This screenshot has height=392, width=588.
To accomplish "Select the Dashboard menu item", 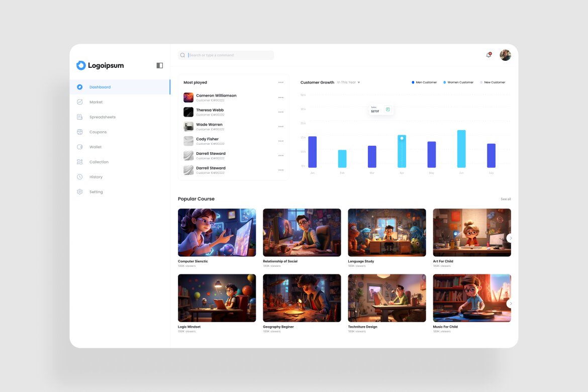I will tap(100, 87).
